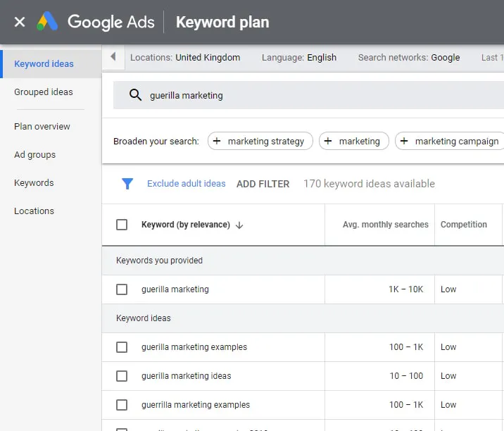Check the 'guerilla marketing' keyword box
This screenshot has height=431, width=504.
[x=122, y=289]
